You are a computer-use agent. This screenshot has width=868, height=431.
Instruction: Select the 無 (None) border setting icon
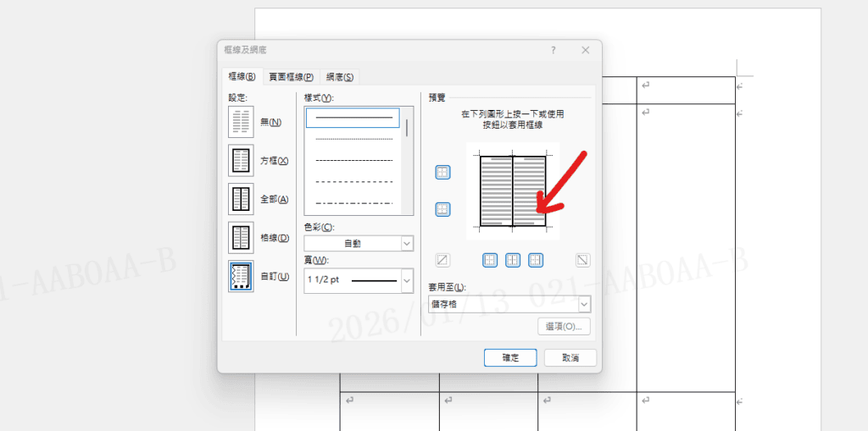pyautogui.click(x=242, y=122)
